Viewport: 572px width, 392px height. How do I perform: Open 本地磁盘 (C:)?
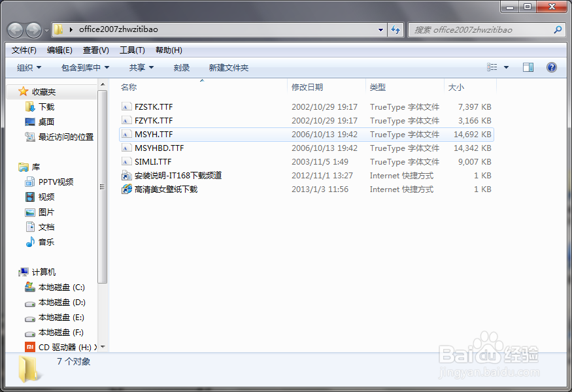click(61, 287)
